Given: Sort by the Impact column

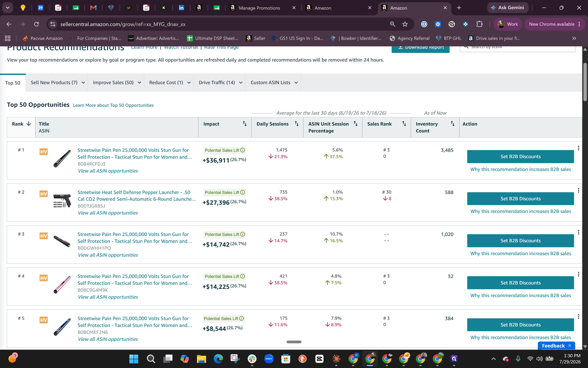Looking at the screenshot, I should coord(245,124).
